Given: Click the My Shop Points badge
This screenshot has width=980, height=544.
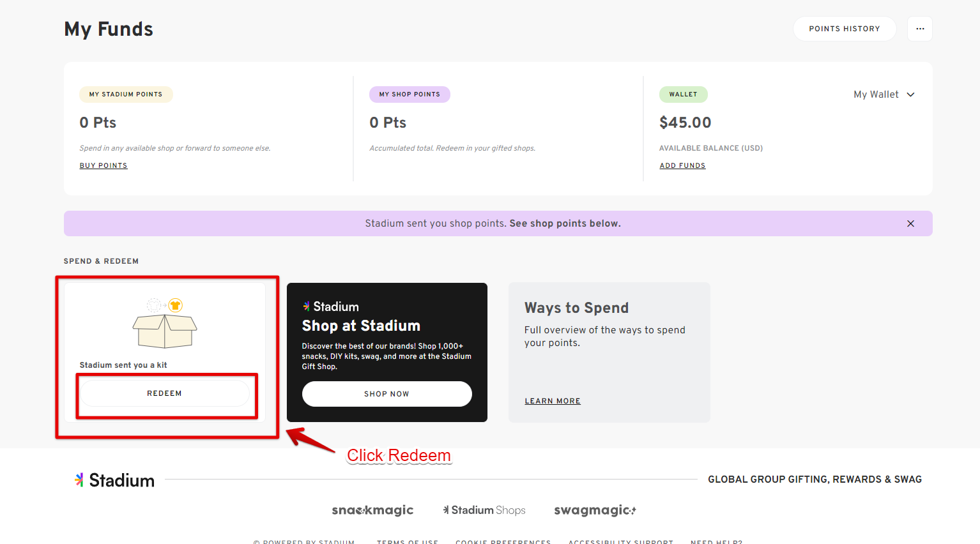Looking at the screenshot, I should [x=410, y=94].
